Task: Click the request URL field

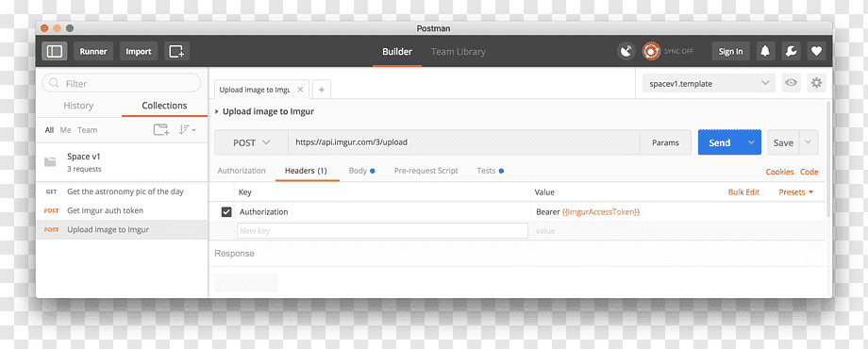Action: 464,142
